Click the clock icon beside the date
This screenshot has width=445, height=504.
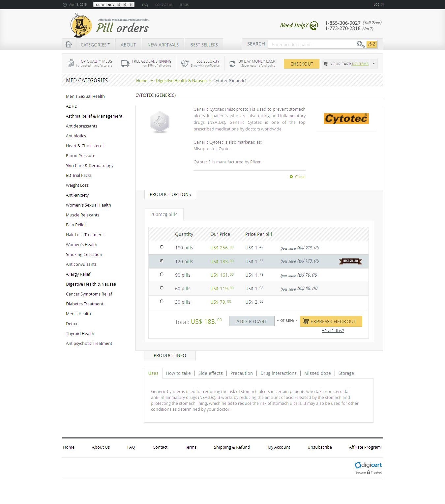point(65,5)
